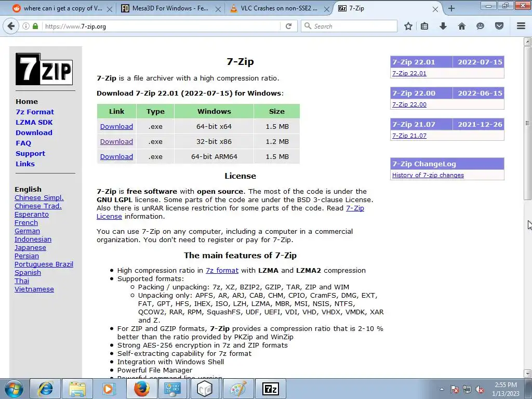Download 64-bit x64 .exe installer

click(116, 127)
